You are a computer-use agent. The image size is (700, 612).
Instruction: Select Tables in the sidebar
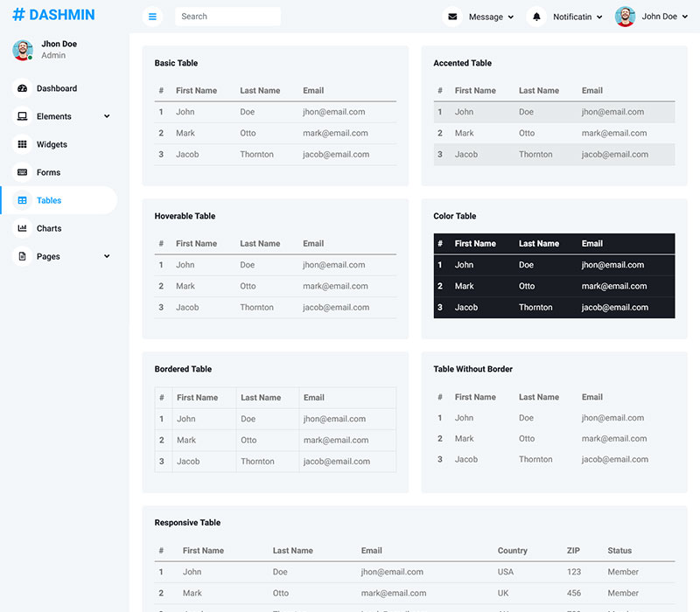click(49, 200)
